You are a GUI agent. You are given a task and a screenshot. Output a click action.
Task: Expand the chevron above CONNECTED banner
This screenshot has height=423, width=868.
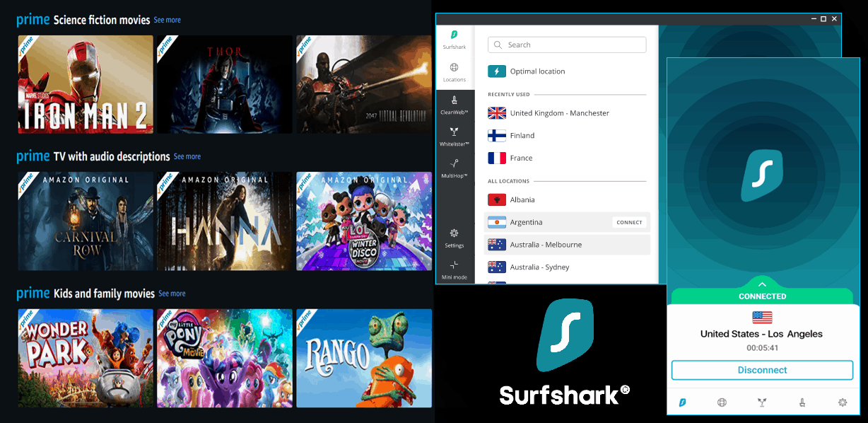[762, 284]
